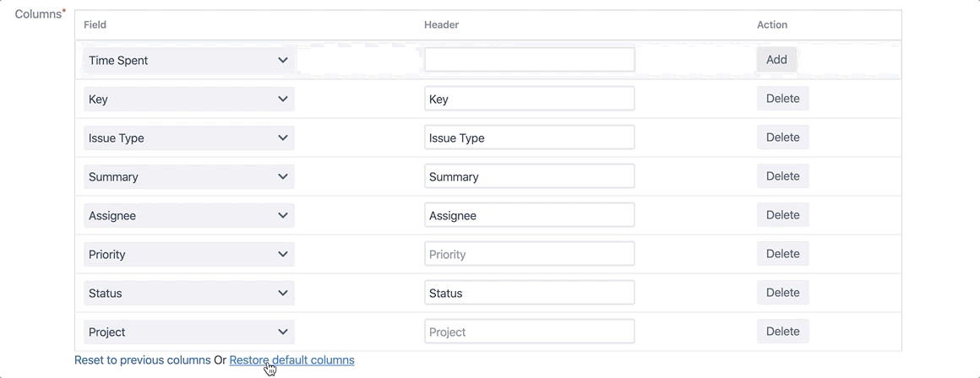
Task: Expand the Project field dropdown
Action: click(x=188, y=332)
